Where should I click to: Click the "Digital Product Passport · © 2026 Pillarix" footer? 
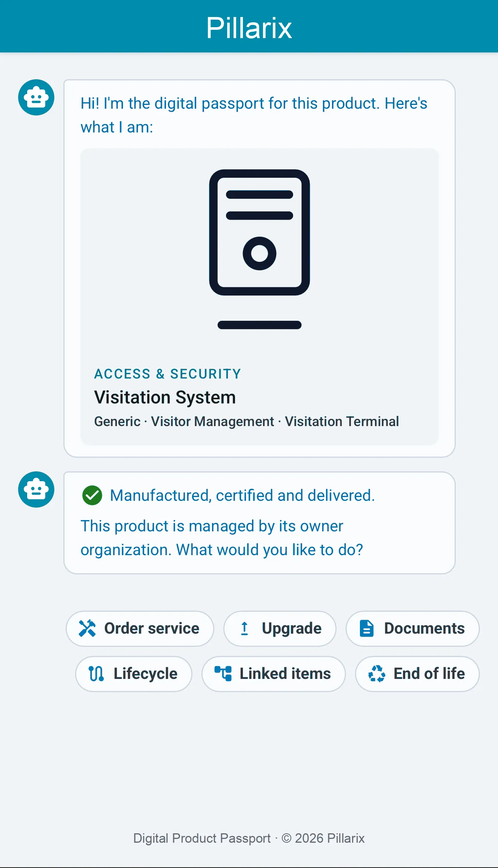[x=249, y=838]
